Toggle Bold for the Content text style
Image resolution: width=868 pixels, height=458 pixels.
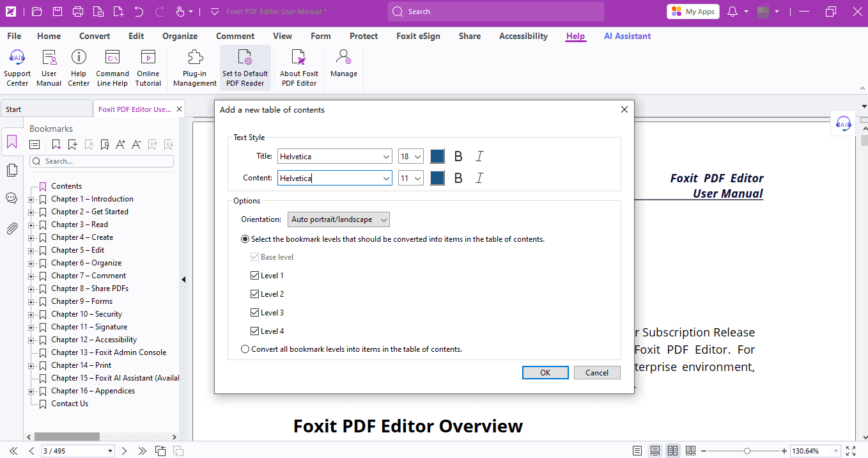(x=458, y=178)
